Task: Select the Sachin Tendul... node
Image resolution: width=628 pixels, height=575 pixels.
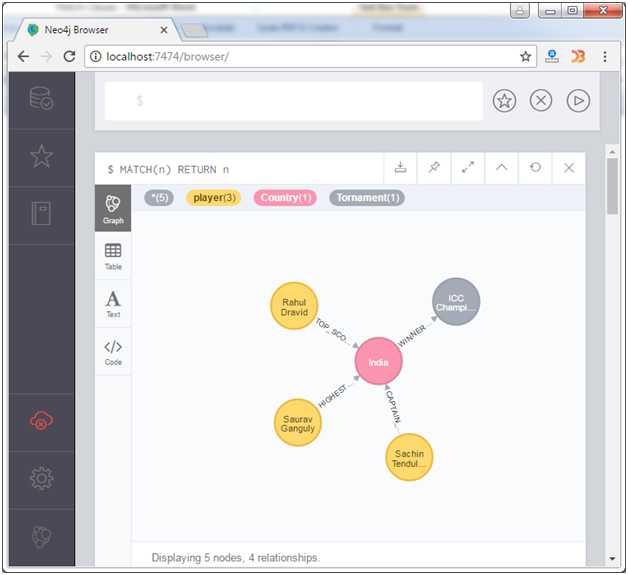Action: point(409,458)
